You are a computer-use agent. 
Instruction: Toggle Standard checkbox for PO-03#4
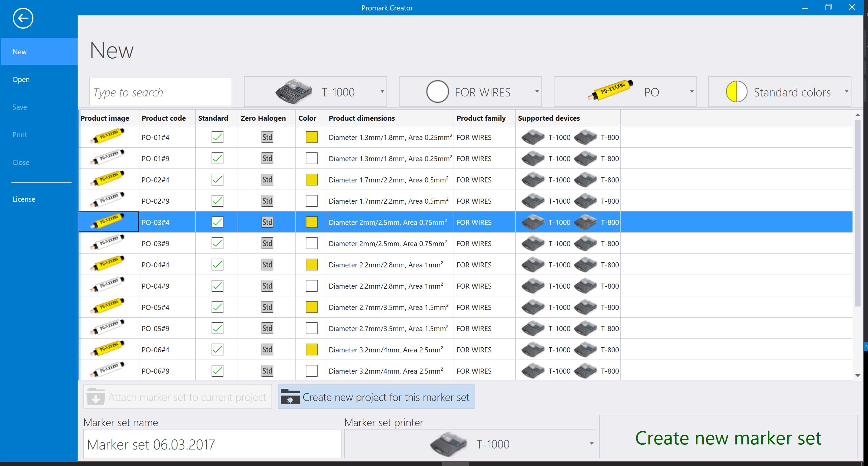pos(217,222)
